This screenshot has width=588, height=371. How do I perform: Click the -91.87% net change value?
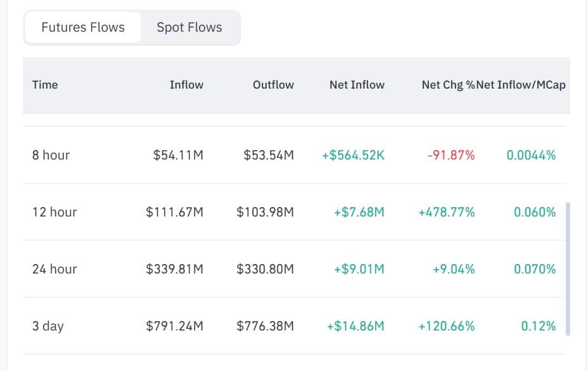pyautogui.click(x=452, y=155)
